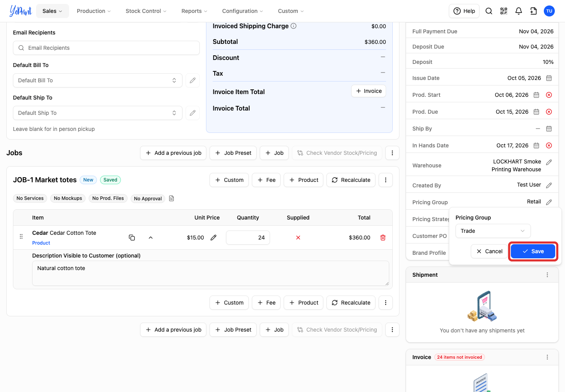
Task: Clear the Prod. Start date
Action: (x=549, y=95)
